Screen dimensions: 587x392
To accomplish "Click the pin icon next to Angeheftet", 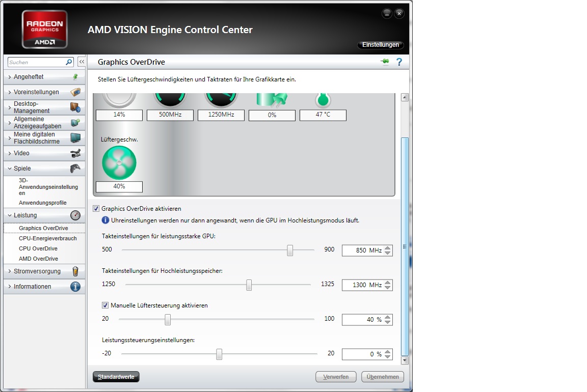I will [75, 77].
